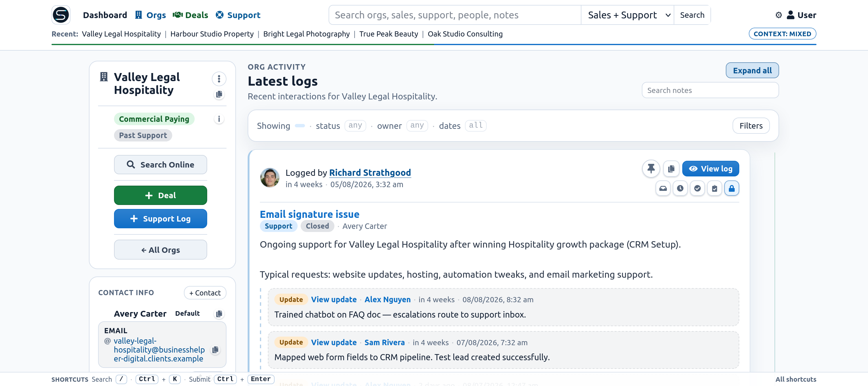Click the CONTEXT: MIXED badge
The width and height of the screenshot is (868, 386).
(x=782, y=34)
